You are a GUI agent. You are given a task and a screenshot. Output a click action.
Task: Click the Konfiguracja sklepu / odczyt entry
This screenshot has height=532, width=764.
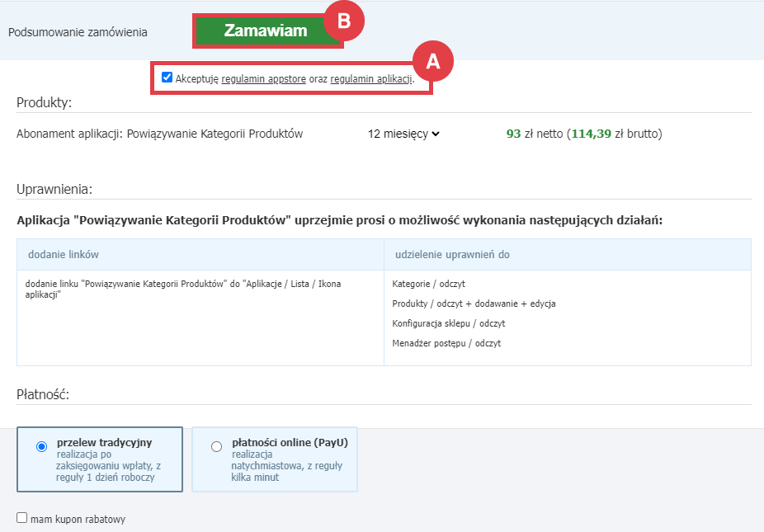[x=448, y=323]
